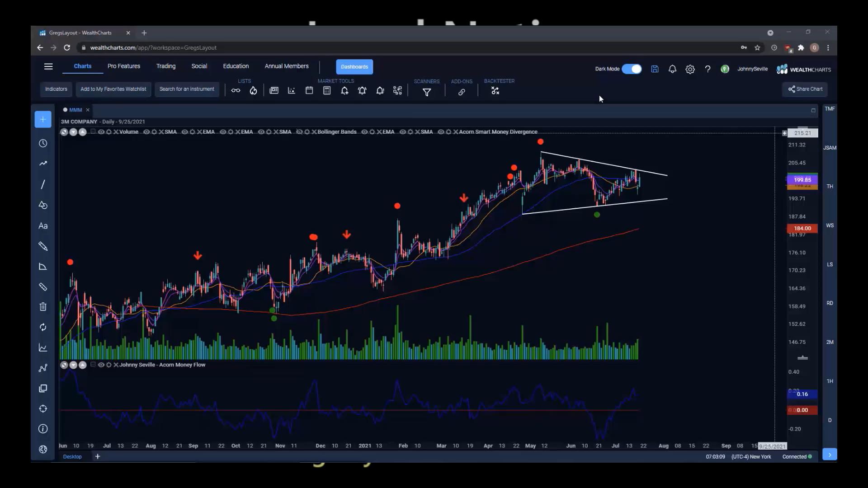Open the calendar market tool
Viewport: 868px width, 488px height.
coord(309,91)
